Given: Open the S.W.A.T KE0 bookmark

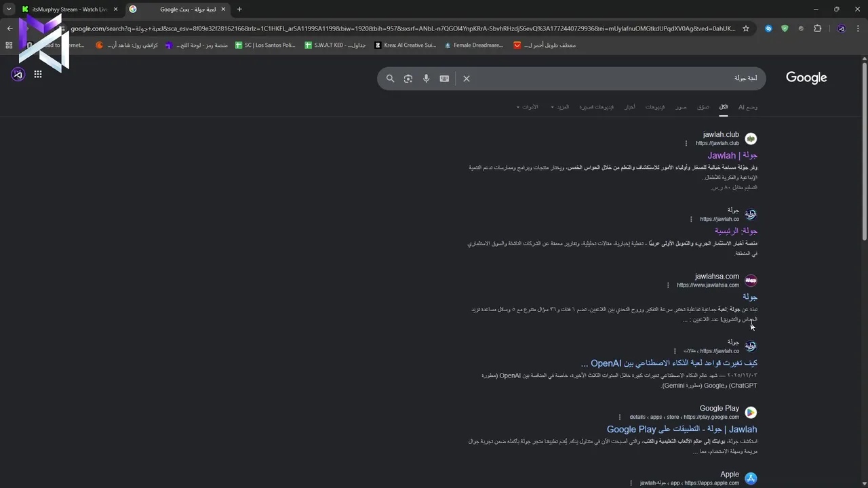Looking at the screenshot, I should coord(336,45).
